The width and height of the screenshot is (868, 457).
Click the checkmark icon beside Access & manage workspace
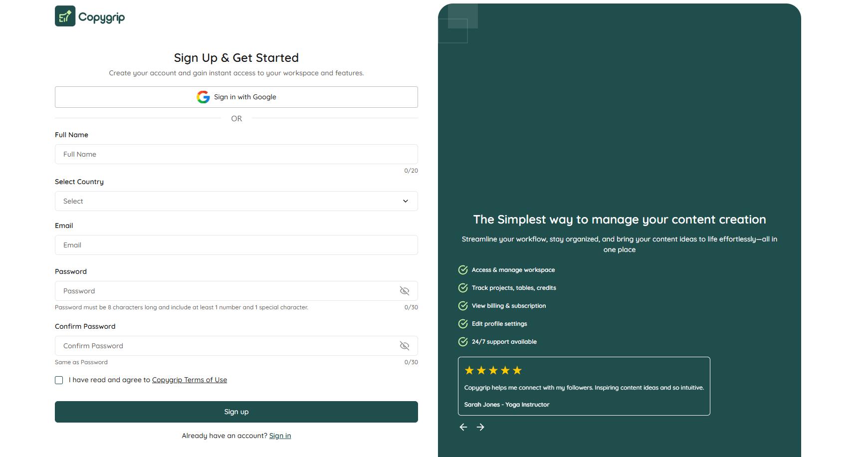pyautogui.click(x=463, y=270)
